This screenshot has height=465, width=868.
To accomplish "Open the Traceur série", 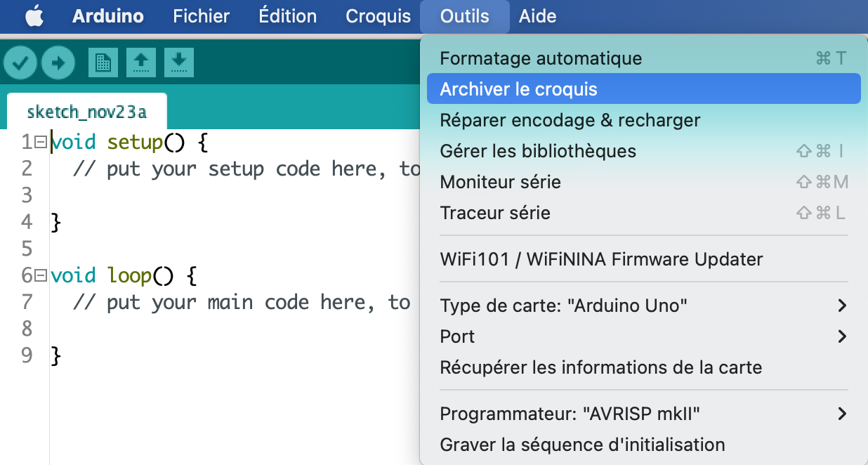I will (643, 213).
